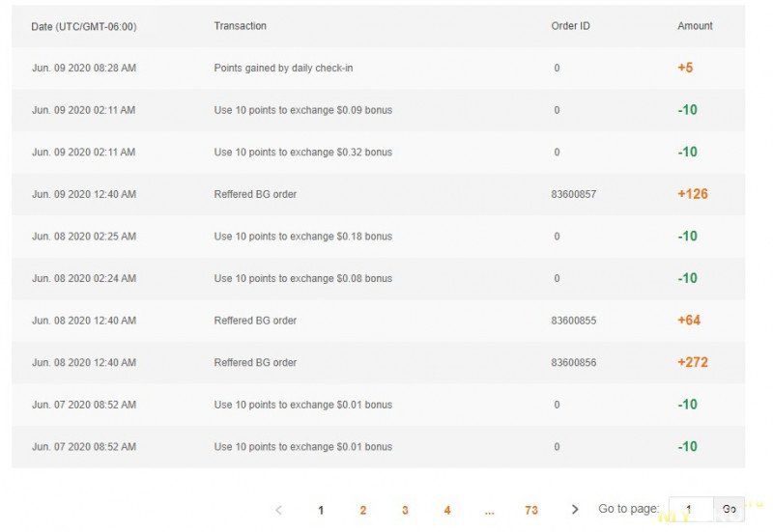Click the previous page left arrow
The height and width of the screenshot is (532, 773).
click(x=278, y=510)
